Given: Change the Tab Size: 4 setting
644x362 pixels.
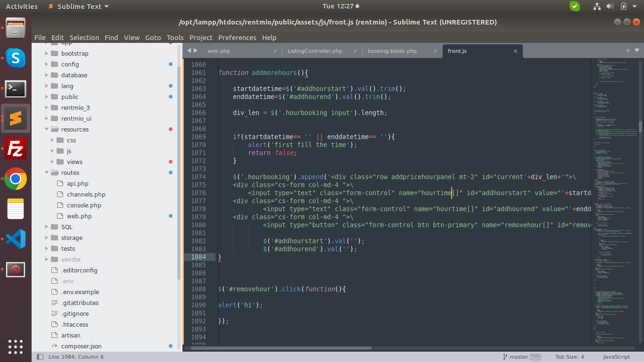Looking at the screenshot, I should (x=570, y=357).
